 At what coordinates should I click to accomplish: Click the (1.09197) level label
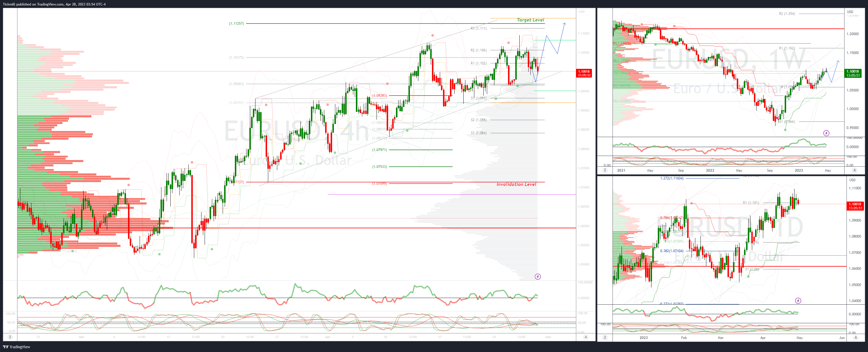coord(236,103)
